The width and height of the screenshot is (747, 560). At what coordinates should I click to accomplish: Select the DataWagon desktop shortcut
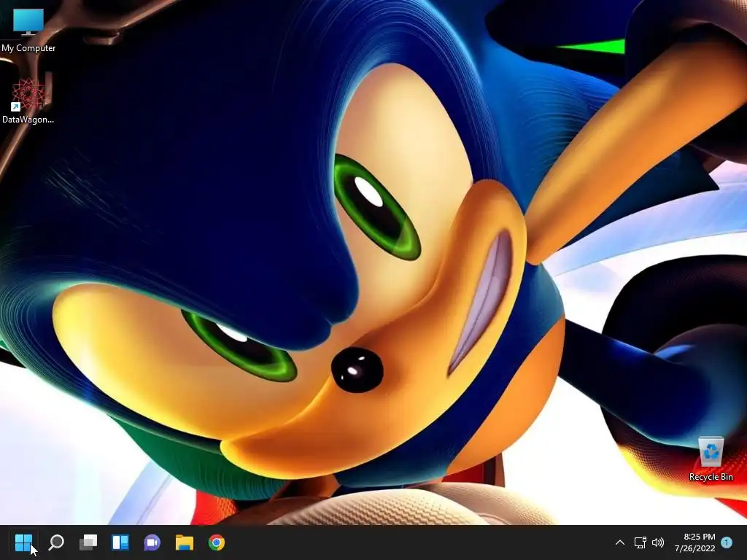28,101
